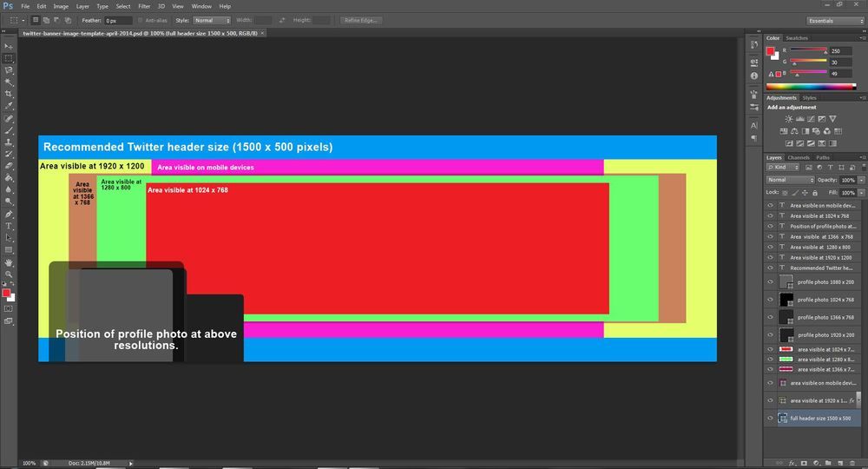868x469 pixels.
Task: Select the Eyedropper tool
Action: coord(9,106)
